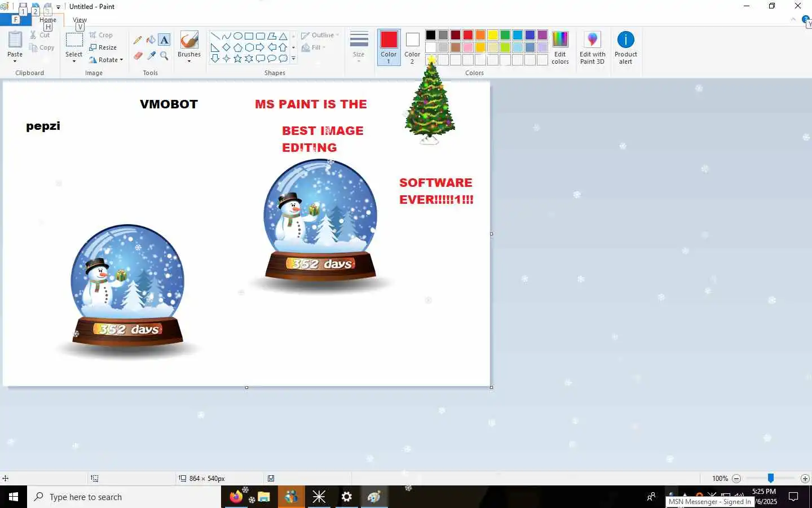Screen dimensions: 812x508
Task: Choose the Oval callout shape
Action: pos(272,59)
